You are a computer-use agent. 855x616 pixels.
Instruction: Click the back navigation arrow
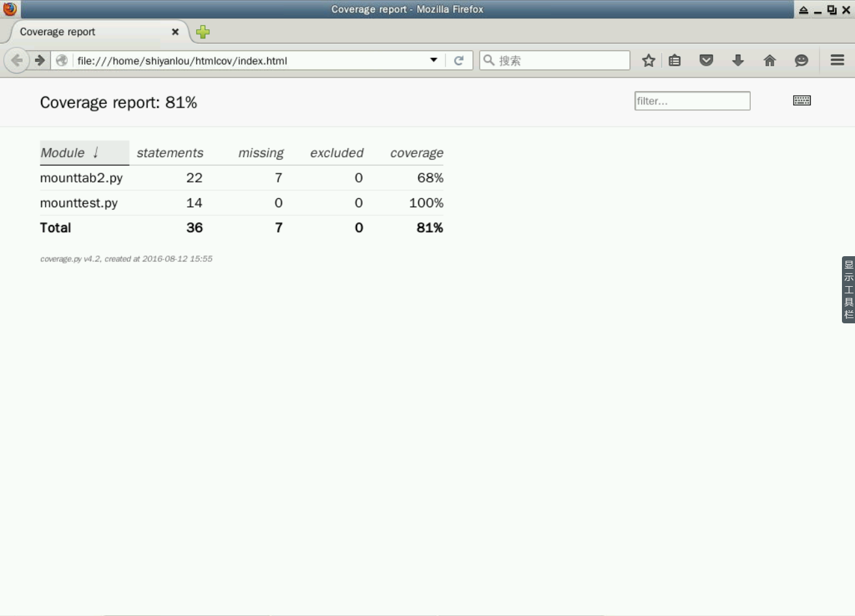(x=16, y=61)
